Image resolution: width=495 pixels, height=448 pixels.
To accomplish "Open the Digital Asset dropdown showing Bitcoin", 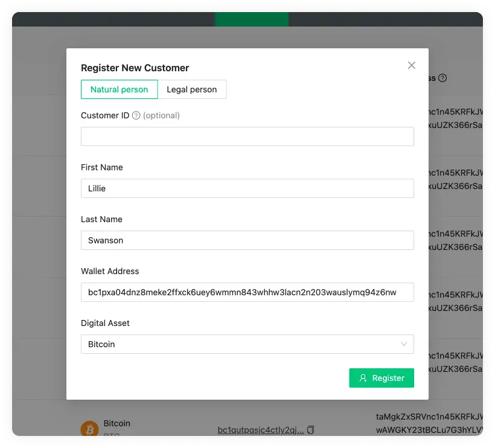I will pos(247,343).
